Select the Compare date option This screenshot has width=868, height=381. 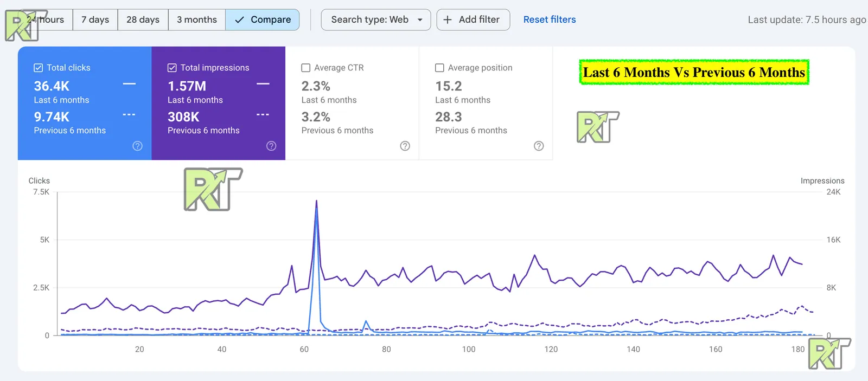pos(263,20)
